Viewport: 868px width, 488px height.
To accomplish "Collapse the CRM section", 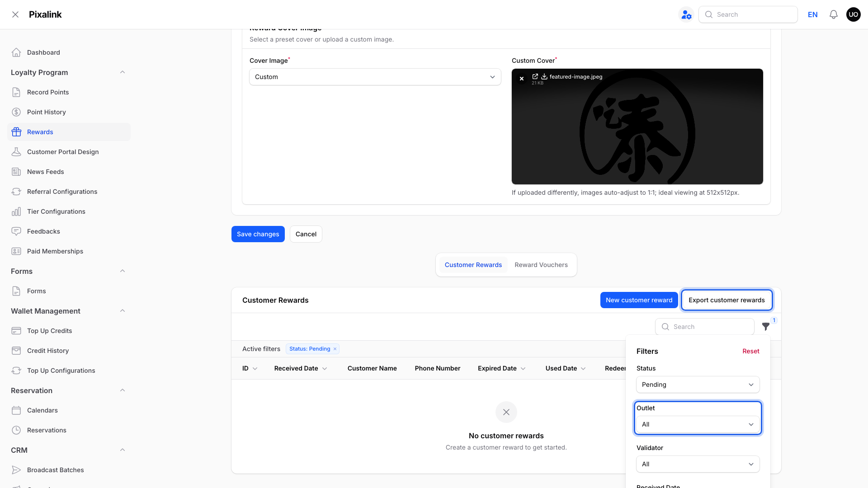I will point(123,450).
